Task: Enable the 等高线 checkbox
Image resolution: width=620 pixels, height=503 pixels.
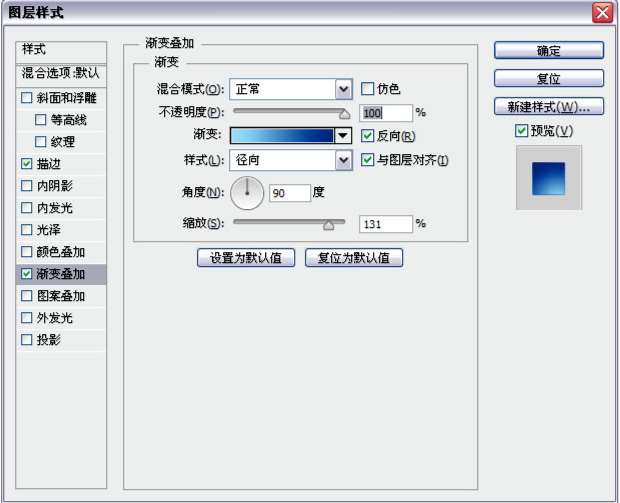Action: point(41,119)
